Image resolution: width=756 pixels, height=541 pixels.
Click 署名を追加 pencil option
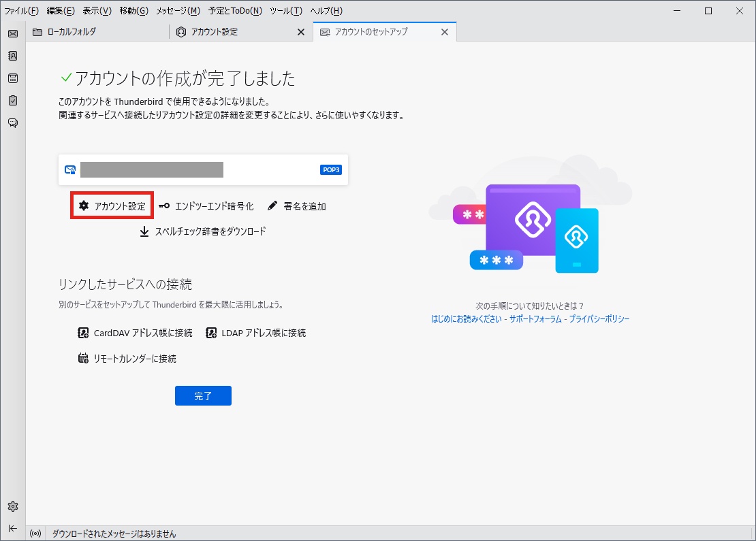[297, 206]
